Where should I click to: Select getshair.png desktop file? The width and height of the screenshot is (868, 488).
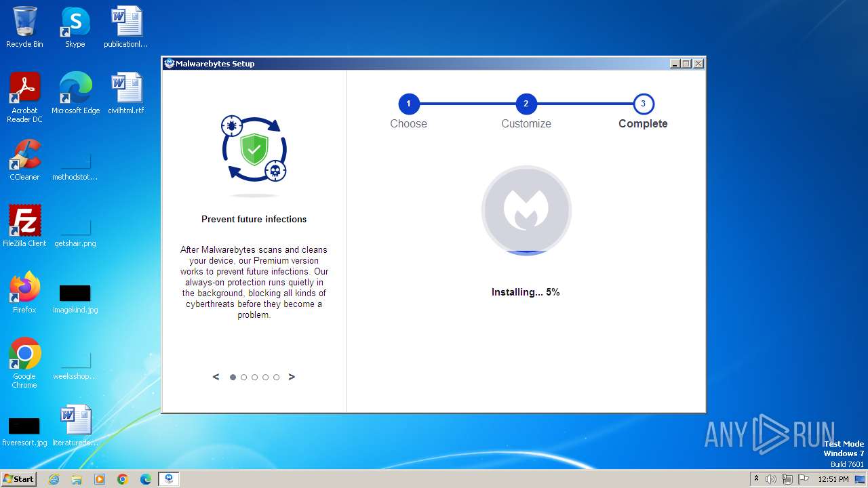(x=75, y=232)
